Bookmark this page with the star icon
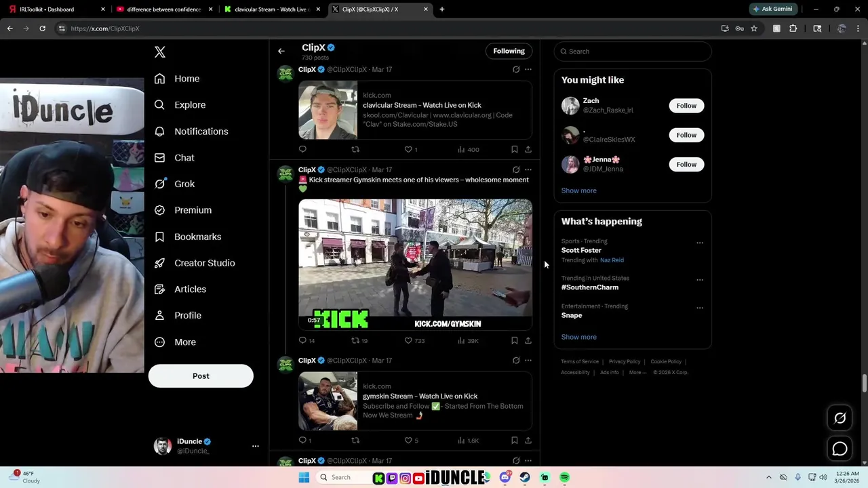 [x=754, y=28]
